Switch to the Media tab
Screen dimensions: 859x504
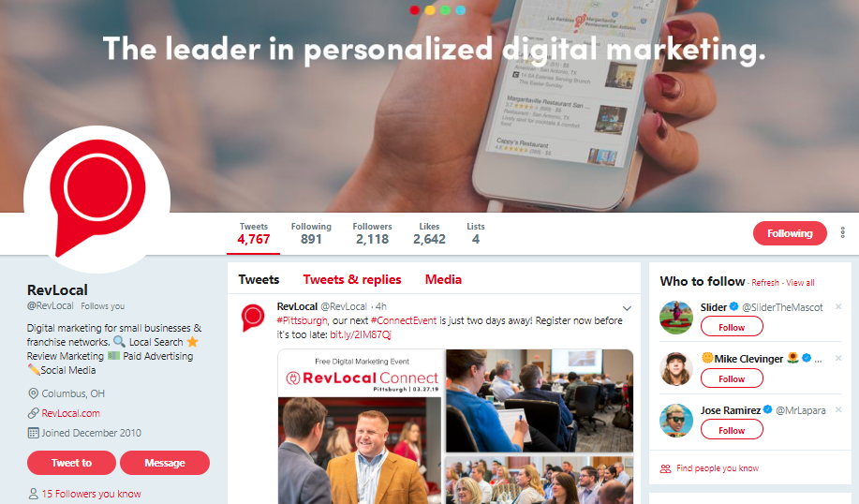[443, 279]
